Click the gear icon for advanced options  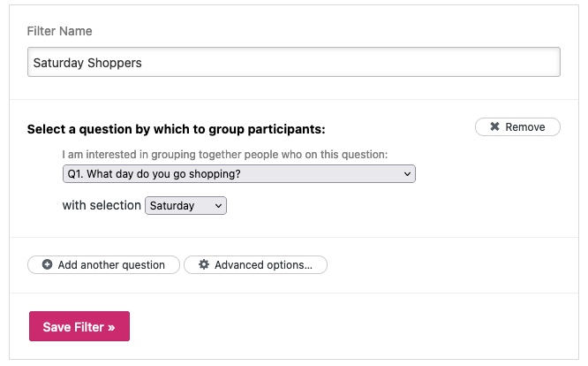click(x=204, y=264)
